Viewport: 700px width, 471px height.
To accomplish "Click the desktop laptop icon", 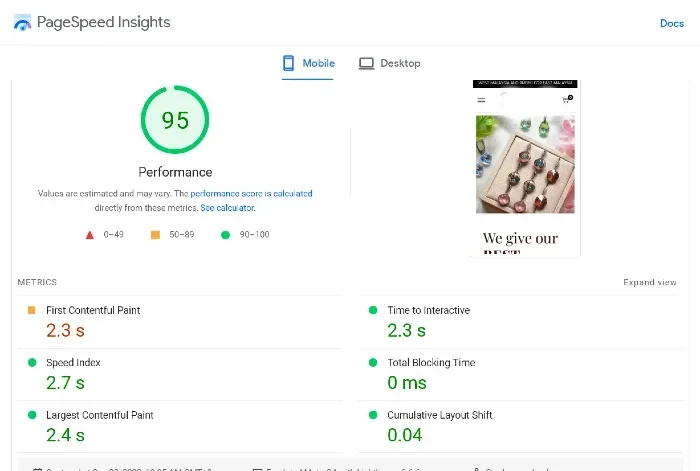I will pos(367,63).
